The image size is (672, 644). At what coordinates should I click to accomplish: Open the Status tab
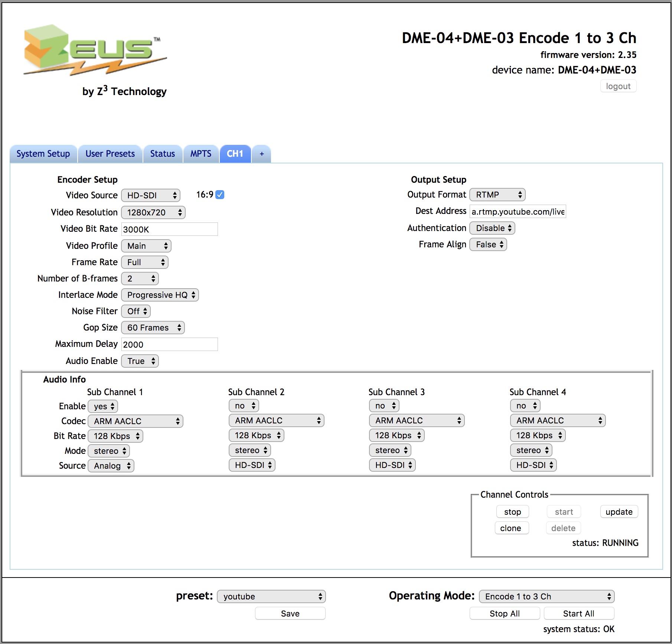(163, 154)
